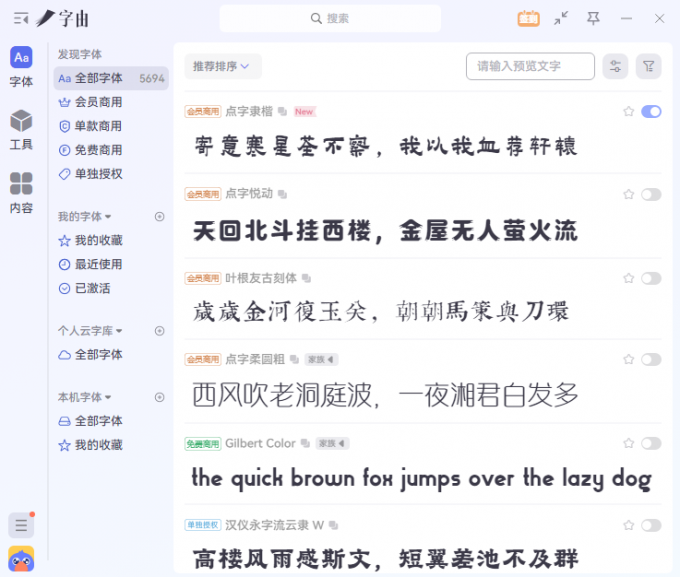
Task: Copy the 点字柔圆粗 font name icon
Action: click(x=294, y=359)
